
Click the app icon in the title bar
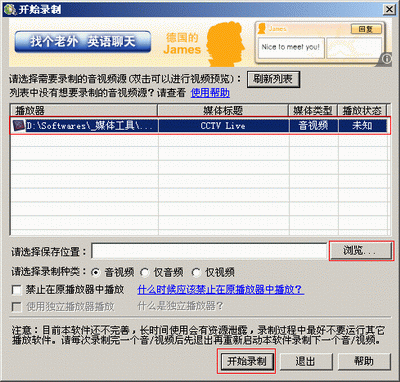(10, 9)
